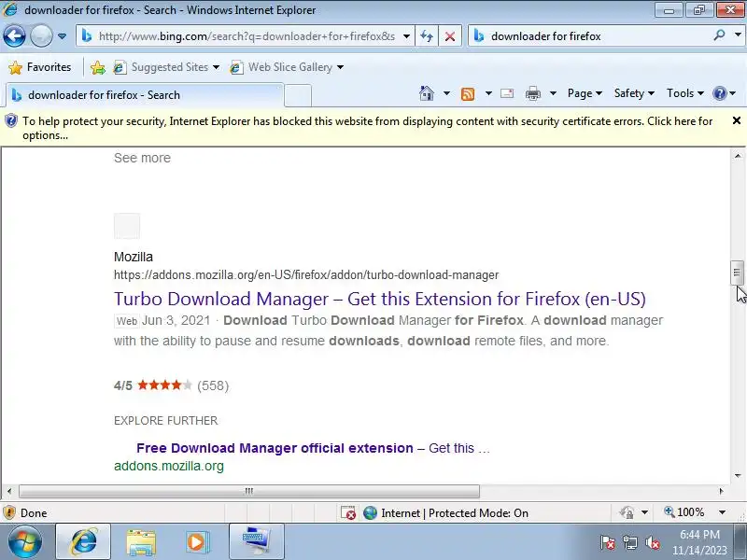Click the horizontal scrollbar left arrow

9,491
